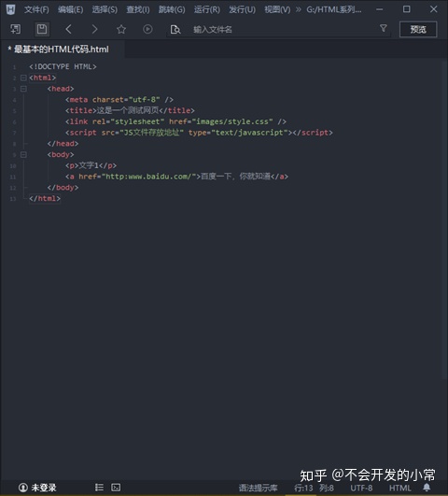Click the save file floppy icon

(42, 29)
